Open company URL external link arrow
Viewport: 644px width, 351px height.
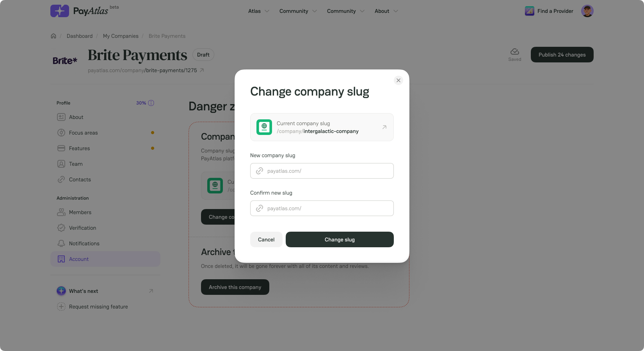[x=202, y=70]
